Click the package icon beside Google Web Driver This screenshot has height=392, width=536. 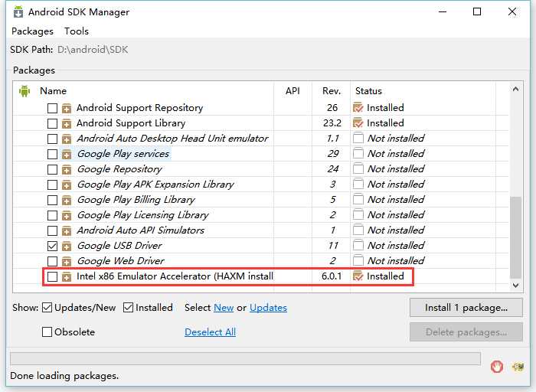tap(67, 261)
